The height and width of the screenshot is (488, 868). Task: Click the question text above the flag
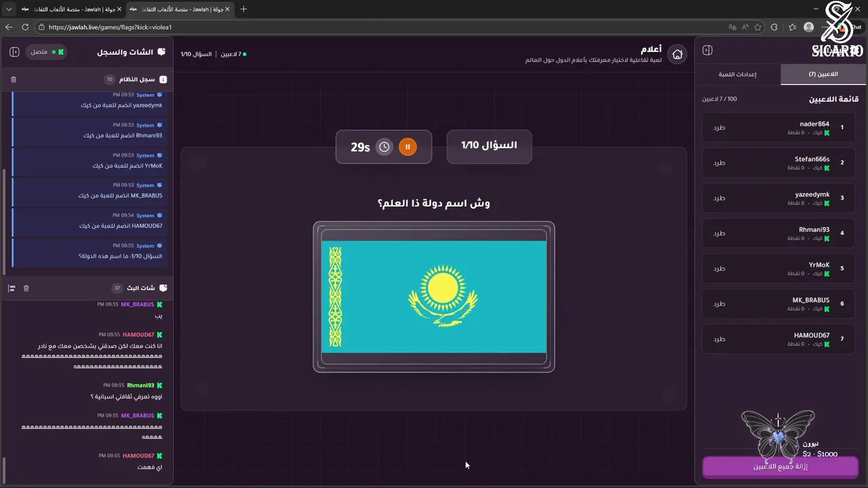[x=434, y=203]
